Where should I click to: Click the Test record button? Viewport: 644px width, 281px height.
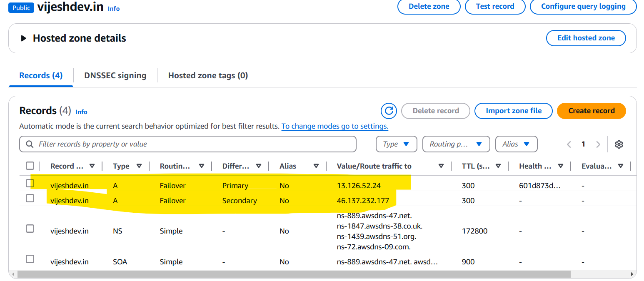point(495,6)
